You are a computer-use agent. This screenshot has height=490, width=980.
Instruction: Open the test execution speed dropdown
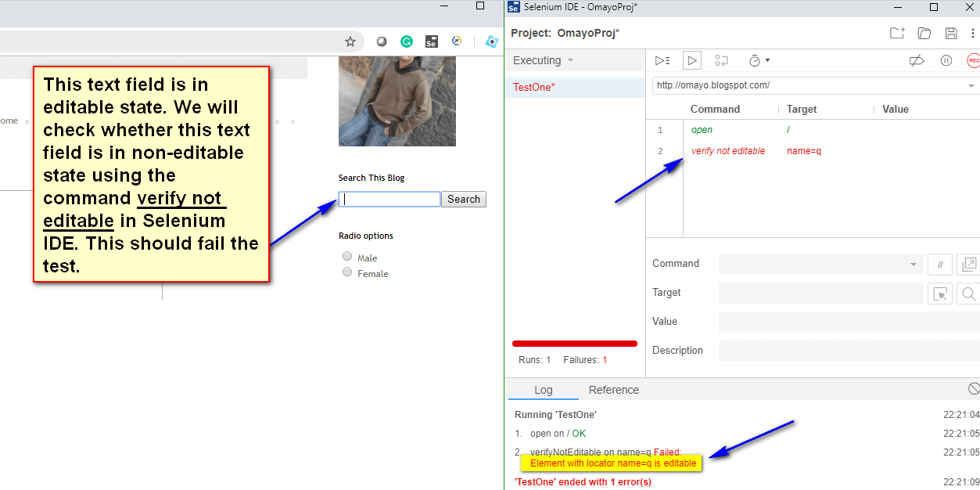(x=757, y=60)
